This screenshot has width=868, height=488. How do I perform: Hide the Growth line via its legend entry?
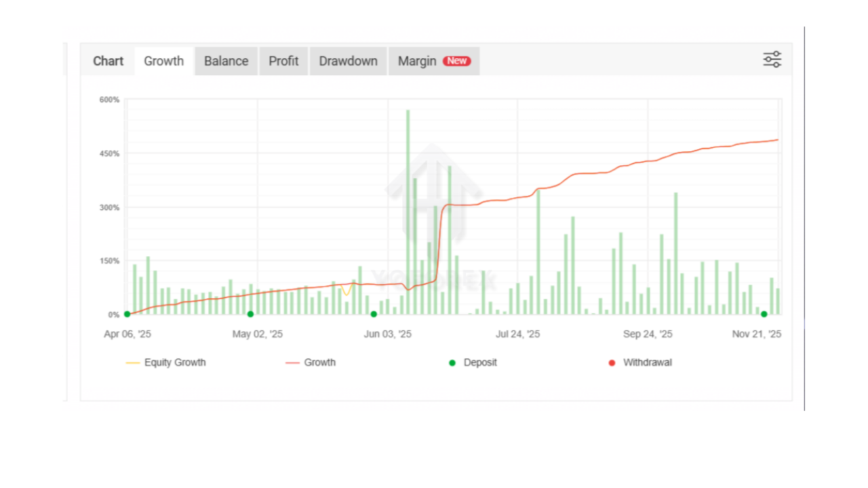click(x=319, y=363)
